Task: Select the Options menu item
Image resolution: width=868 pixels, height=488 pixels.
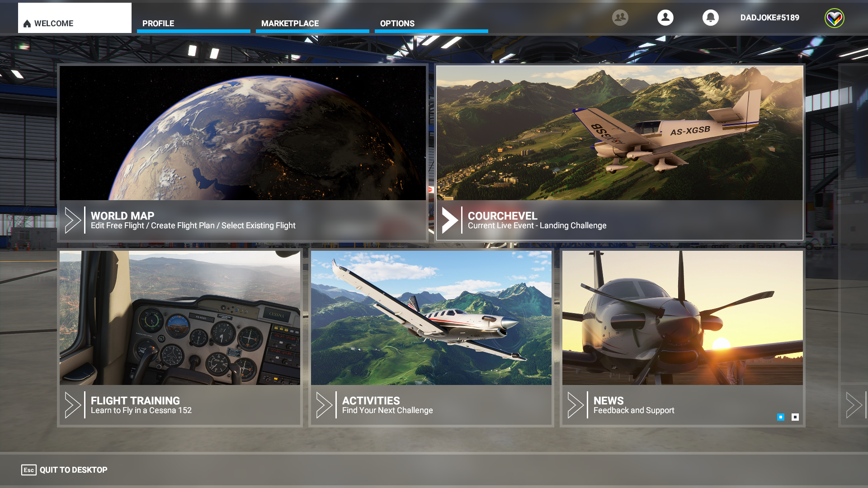Action: (x=397, y=23)
